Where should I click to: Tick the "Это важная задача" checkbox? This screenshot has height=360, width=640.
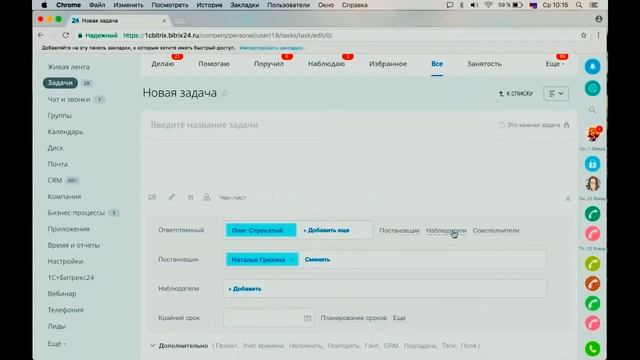[x=502, y=125]
